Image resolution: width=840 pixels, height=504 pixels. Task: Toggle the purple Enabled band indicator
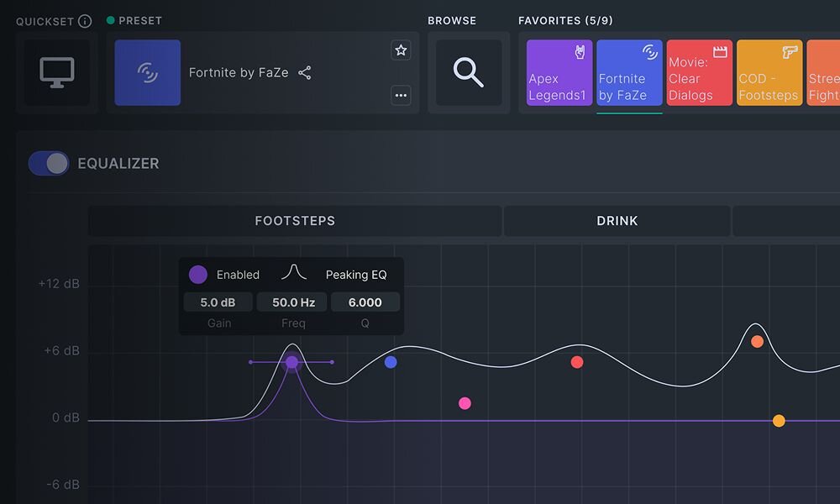[x=198, y=275]
